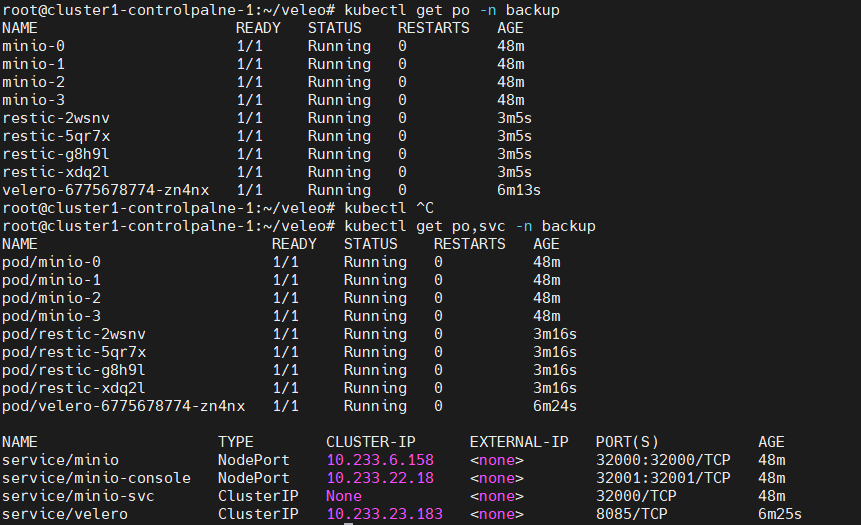This screenshot has width=861, height=525.
Task: Click the service/velero name
Action: point(65,514)
